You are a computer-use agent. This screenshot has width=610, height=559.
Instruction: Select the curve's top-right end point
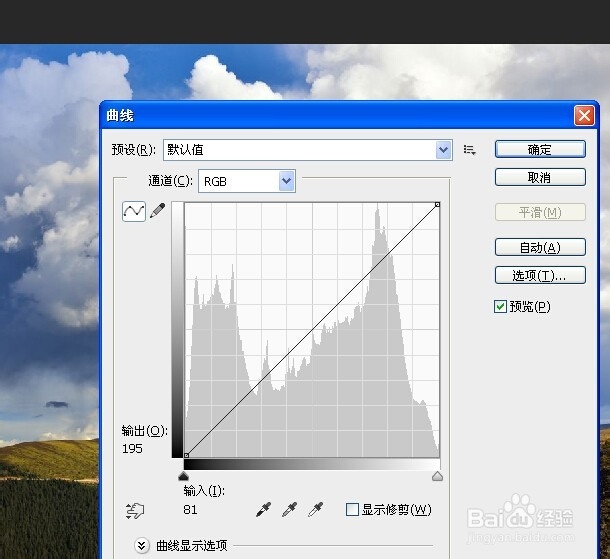(437, 205)
